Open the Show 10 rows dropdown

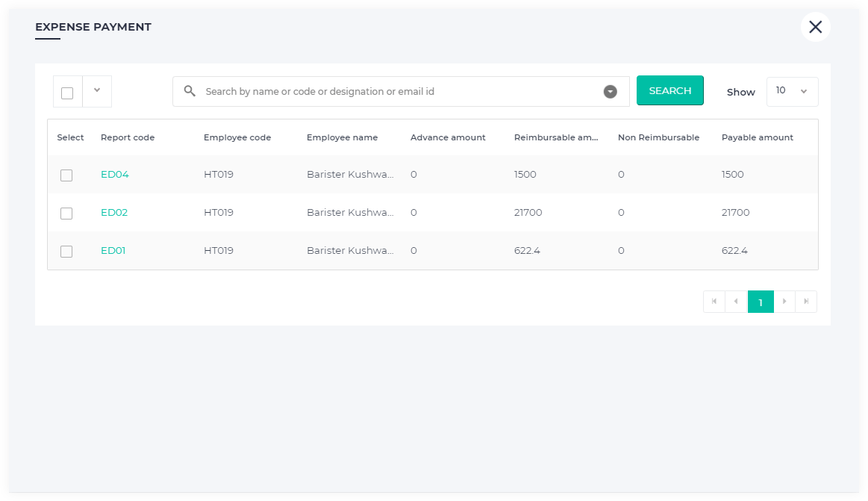click(x=792, y=91)
